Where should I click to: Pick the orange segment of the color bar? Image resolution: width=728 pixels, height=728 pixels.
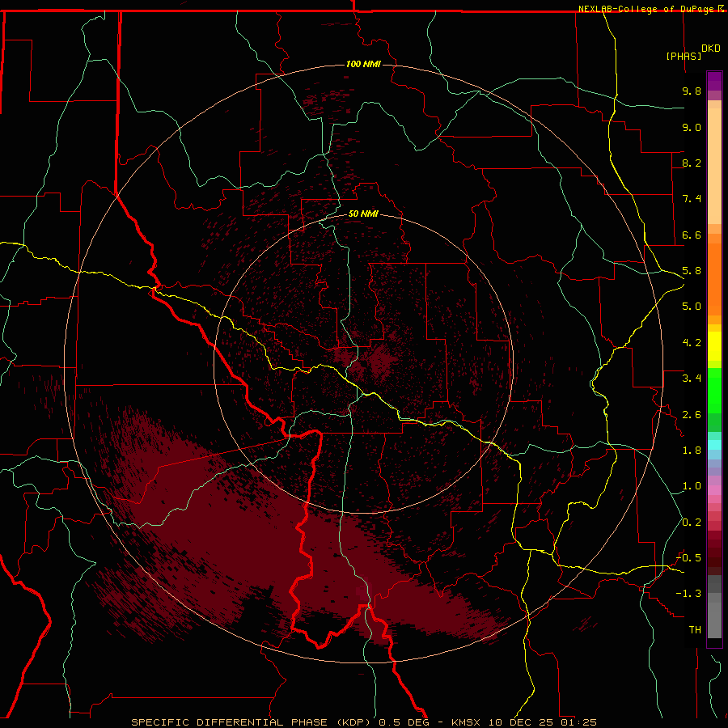click(x=714, y=280)
